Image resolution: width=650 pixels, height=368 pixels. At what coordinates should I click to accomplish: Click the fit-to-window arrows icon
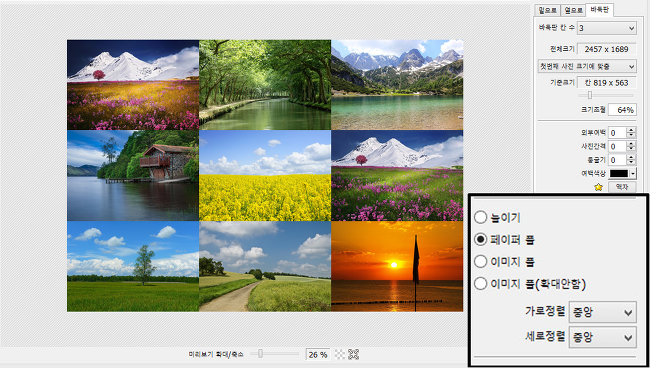353,354
